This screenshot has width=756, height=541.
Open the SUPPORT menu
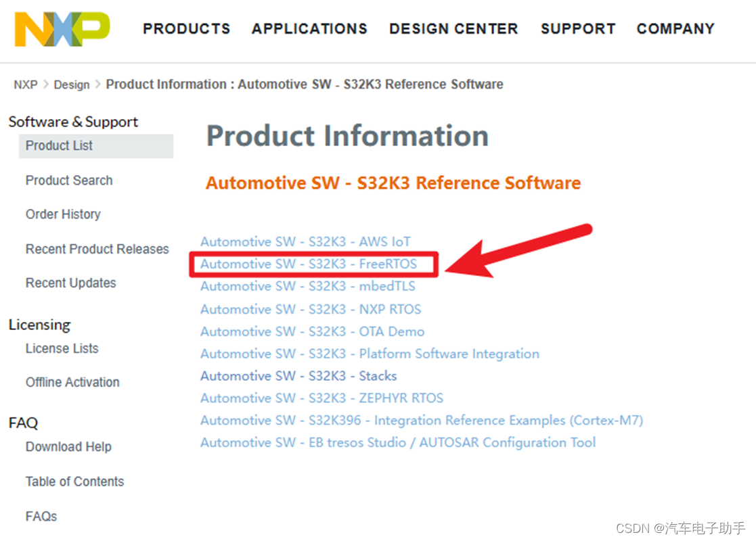tap(578, 29)
